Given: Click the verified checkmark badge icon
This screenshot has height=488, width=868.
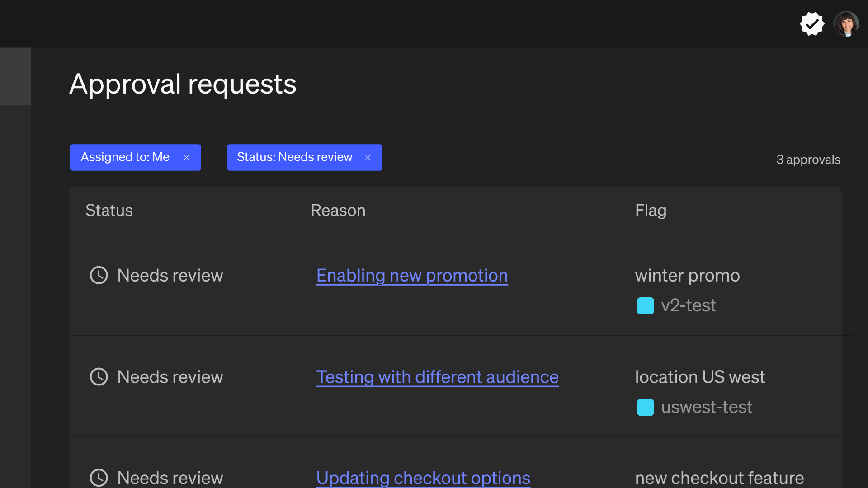Looking at the screenshot, I should pyautogui.click(x=812, y=24).
